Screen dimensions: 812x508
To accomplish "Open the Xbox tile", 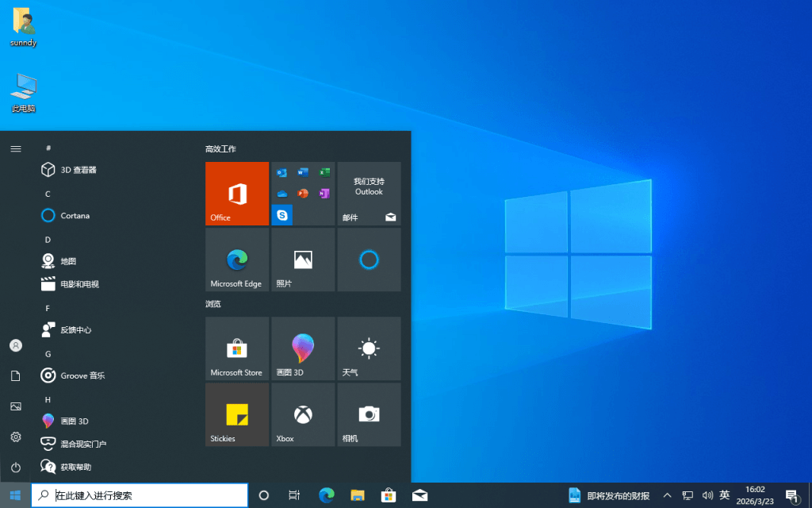I will click(303, 414).
